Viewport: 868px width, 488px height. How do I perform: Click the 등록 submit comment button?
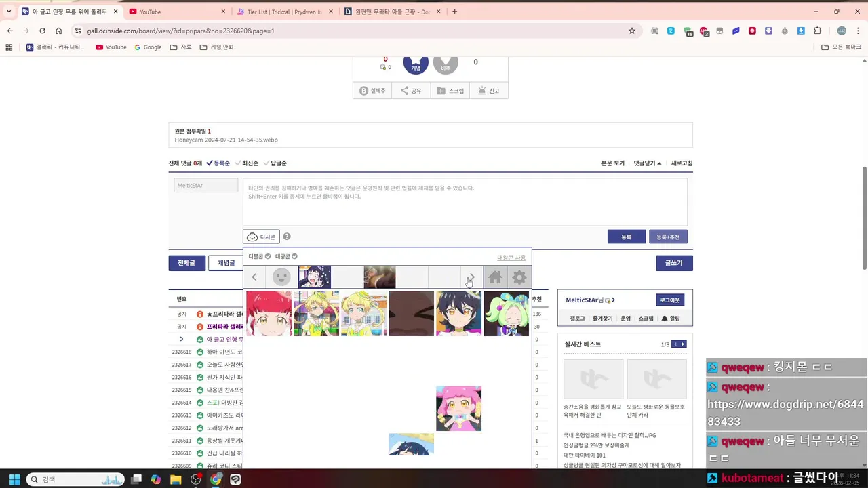[x=627, y=237]
